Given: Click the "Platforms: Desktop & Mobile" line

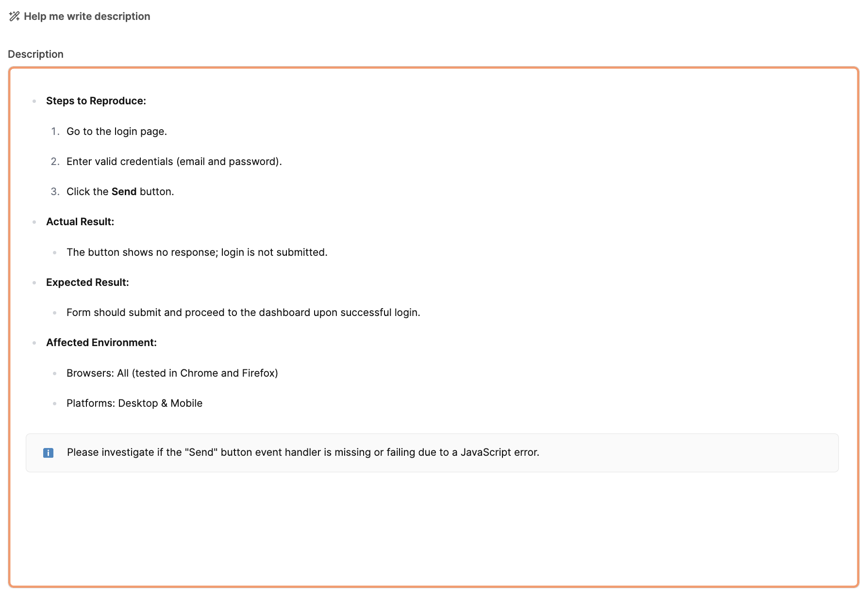Looking at the screenshot, I should tap(134, 403).
